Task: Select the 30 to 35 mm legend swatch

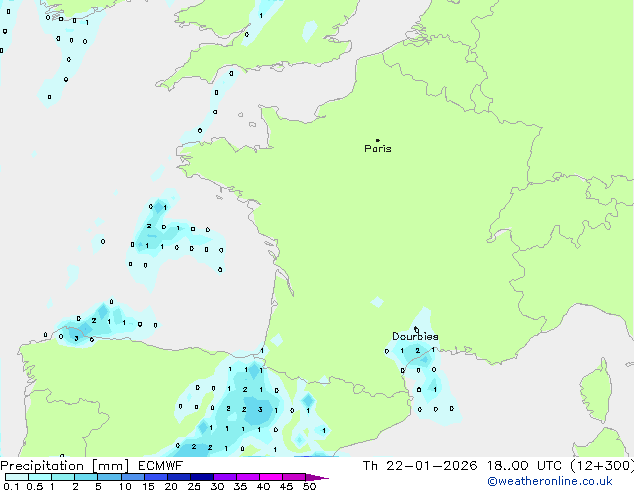Action: (224, 477)
